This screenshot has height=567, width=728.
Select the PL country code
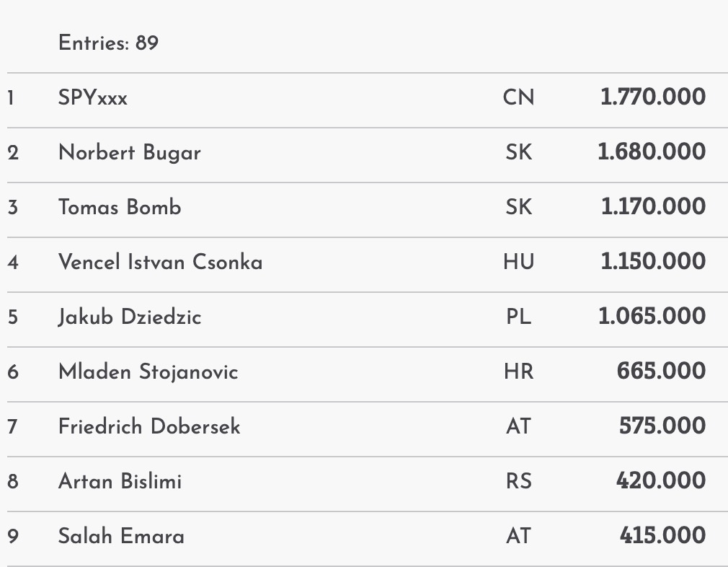pyautogui.click(x=518, y=317)
